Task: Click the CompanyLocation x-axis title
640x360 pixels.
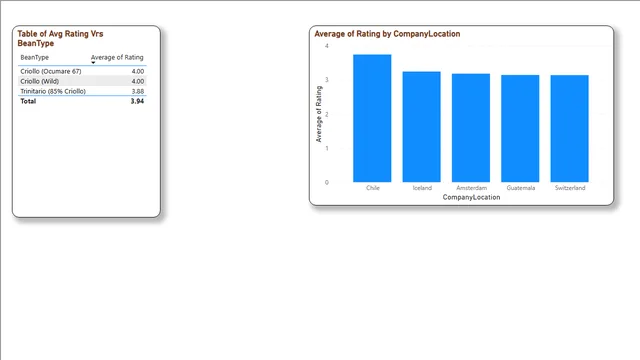Action: [471, 197]
